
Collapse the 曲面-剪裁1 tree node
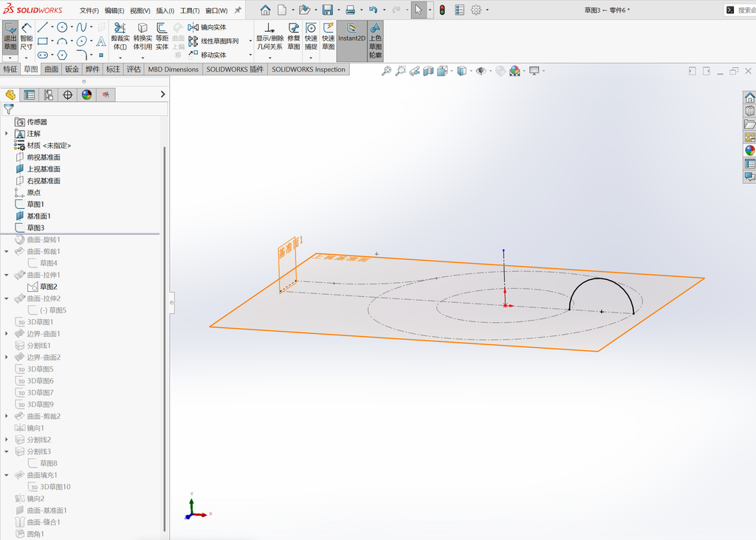[x=7, y=251]
